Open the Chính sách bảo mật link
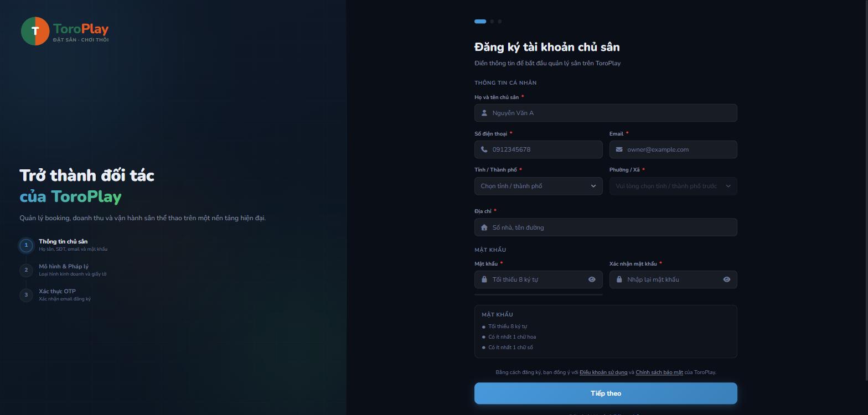This screenshot has height=415, width=868. pyautogui.click(x=659, y=372)
